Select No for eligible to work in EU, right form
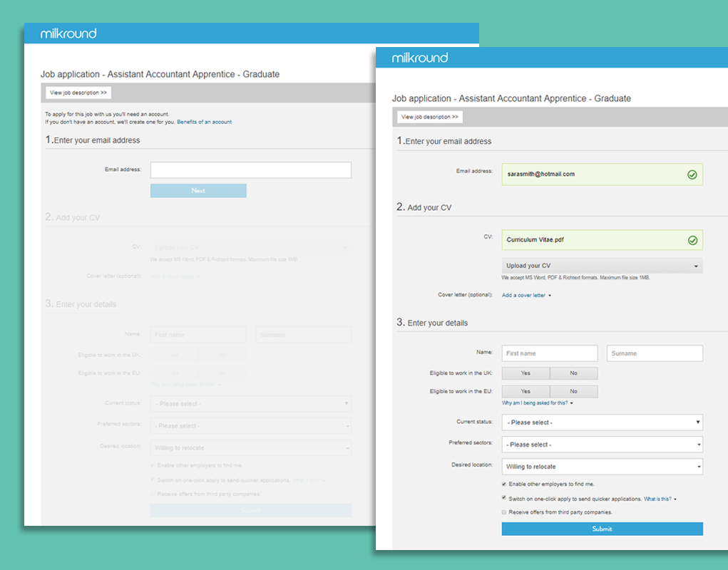 573,391
